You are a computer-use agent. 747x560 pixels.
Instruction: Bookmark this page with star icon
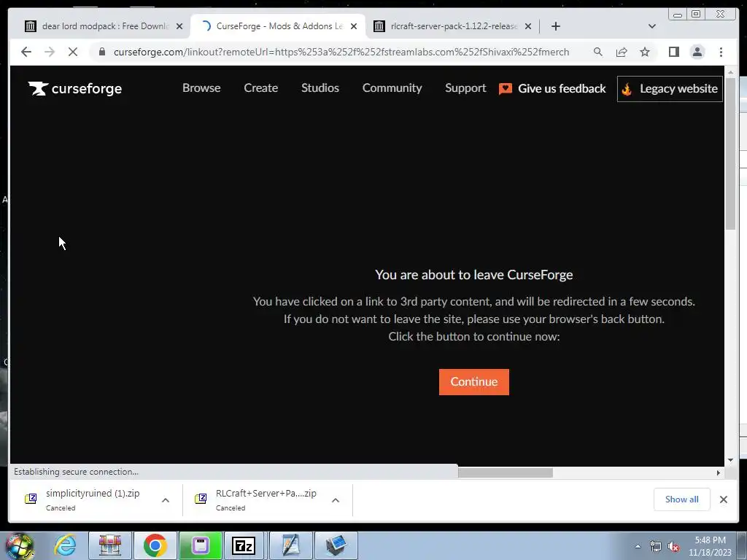(645, 52)
